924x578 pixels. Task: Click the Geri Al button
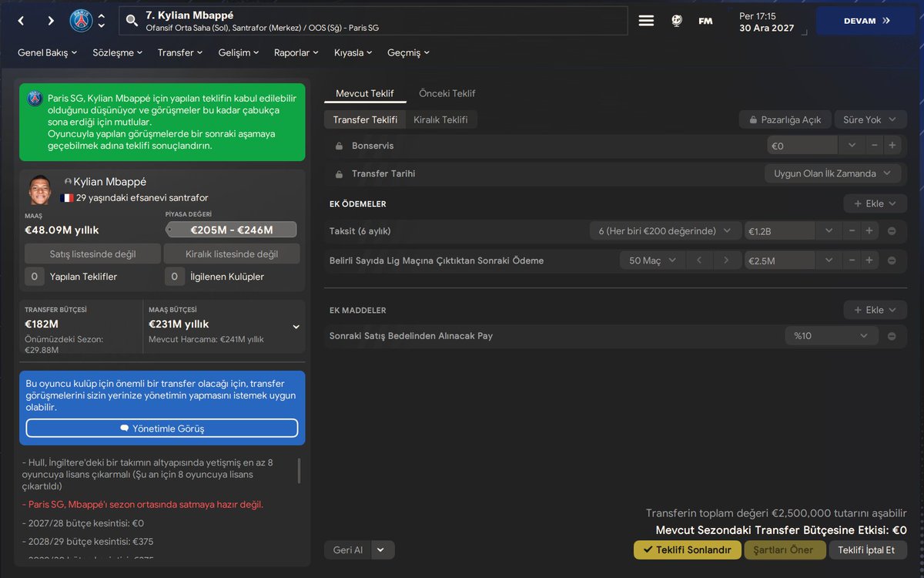[x=348, y=550]
